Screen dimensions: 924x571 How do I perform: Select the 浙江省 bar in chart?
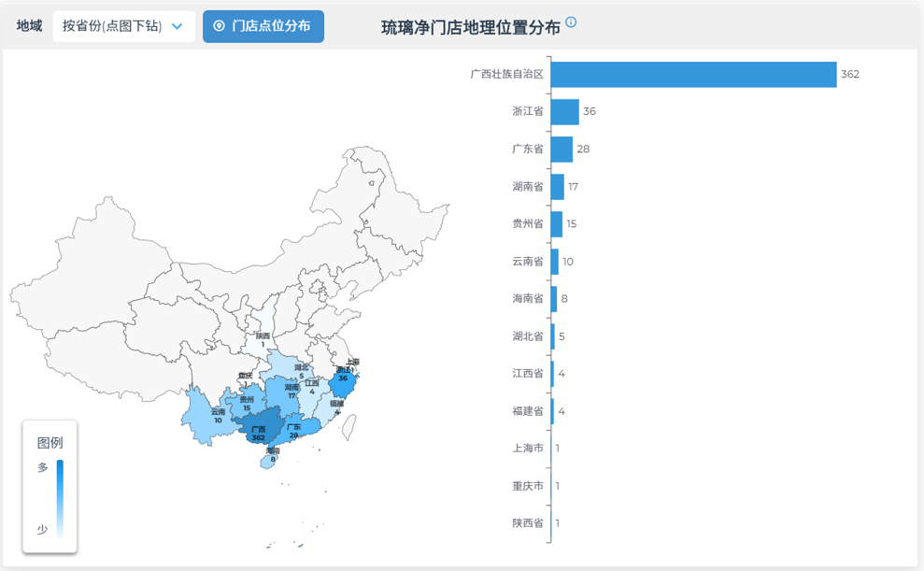pos(565,112)
